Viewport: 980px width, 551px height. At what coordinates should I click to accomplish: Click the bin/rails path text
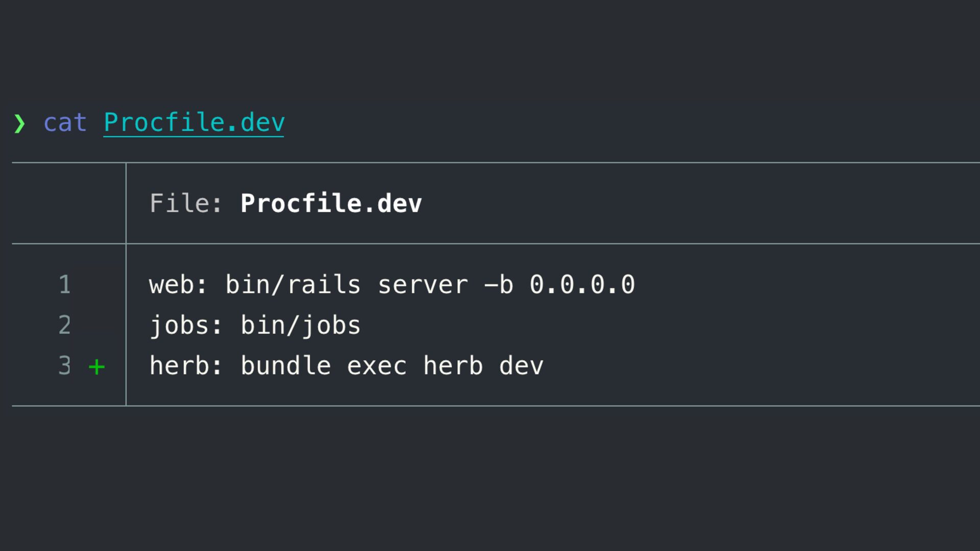click(293, 285)
